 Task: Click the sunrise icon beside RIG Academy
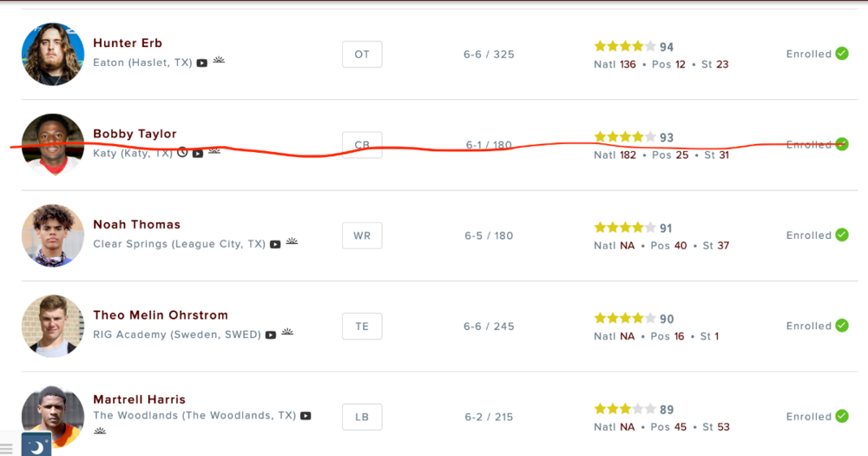point(287,334)
